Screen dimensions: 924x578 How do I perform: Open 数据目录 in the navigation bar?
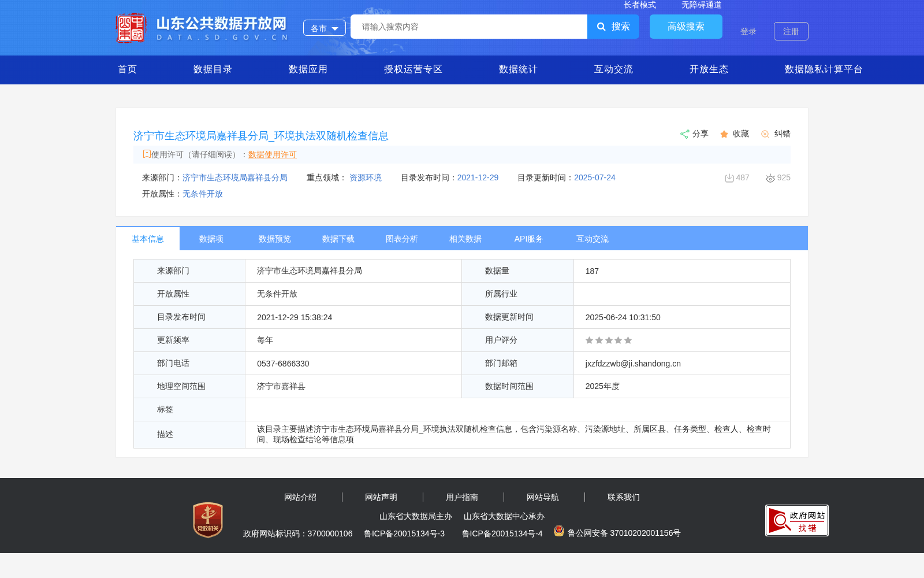(x=213, y=69)
